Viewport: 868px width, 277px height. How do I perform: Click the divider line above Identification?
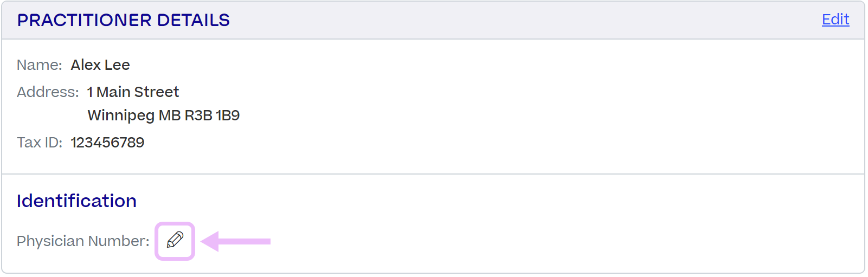(433, 174)
